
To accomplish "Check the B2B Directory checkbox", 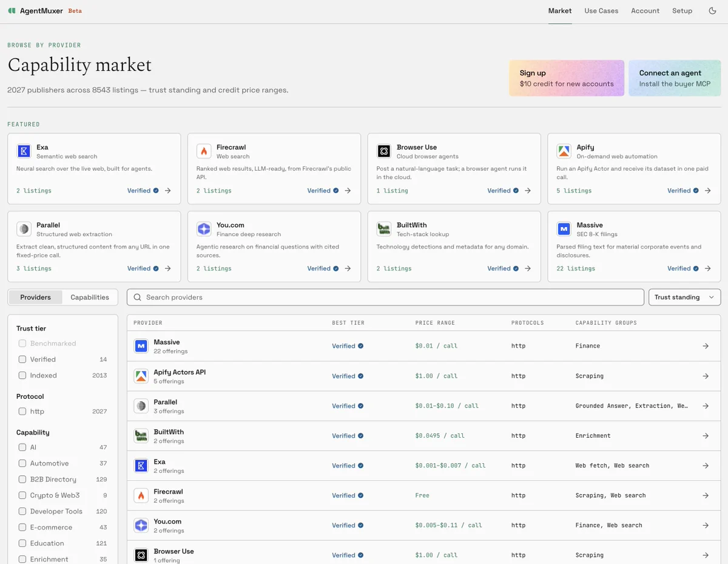I will tap(22, 479).
